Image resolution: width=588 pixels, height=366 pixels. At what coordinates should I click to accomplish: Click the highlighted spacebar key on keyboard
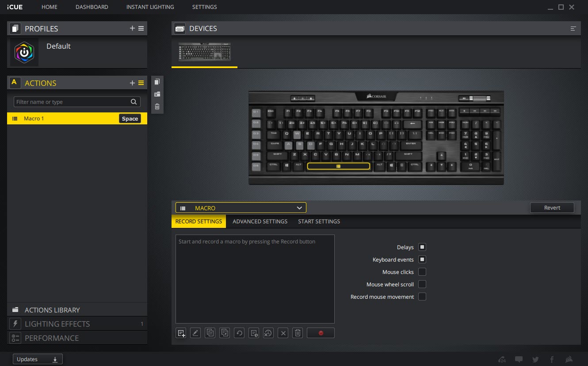(338, 166)
